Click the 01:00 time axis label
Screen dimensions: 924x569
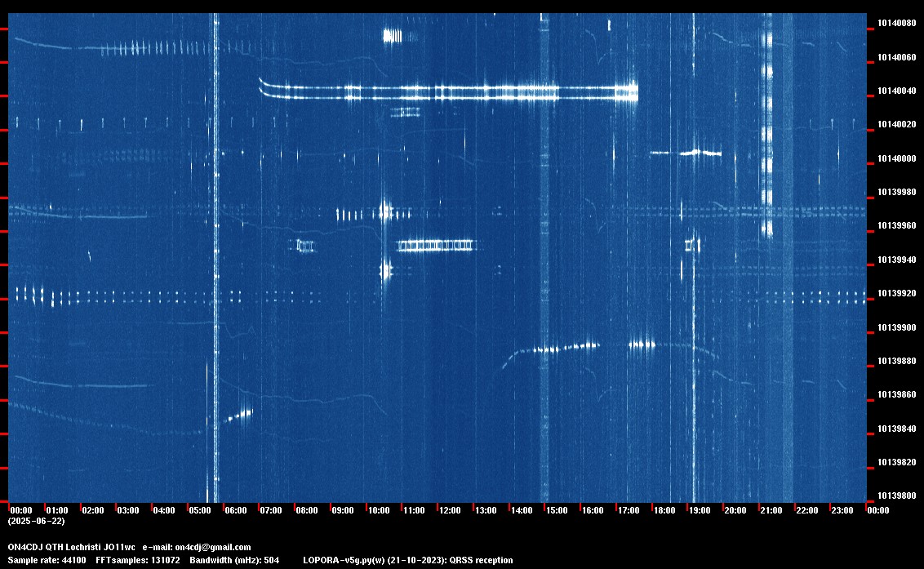point(57,510)
